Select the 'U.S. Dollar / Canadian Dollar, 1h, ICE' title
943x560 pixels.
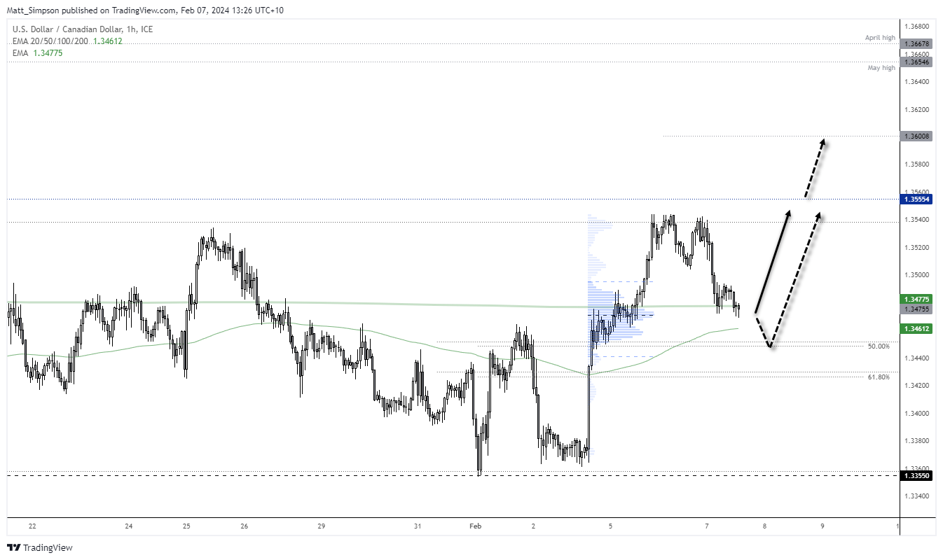pos(83,29)
